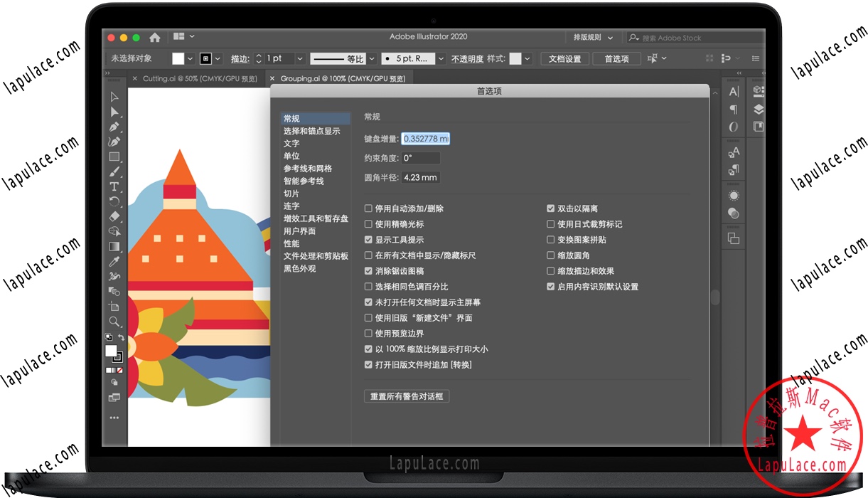Open the Paragraph panel icon
Image resolution: width=868 pixels, height=498 pixels.
(x=734, y=110)
